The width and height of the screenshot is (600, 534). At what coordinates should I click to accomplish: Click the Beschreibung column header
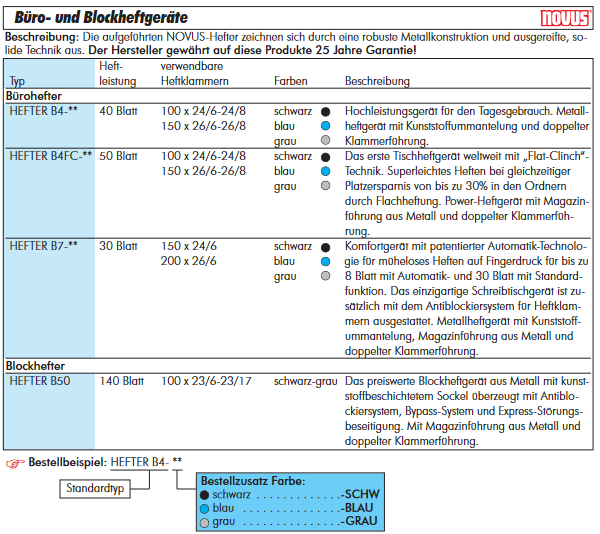377,79
